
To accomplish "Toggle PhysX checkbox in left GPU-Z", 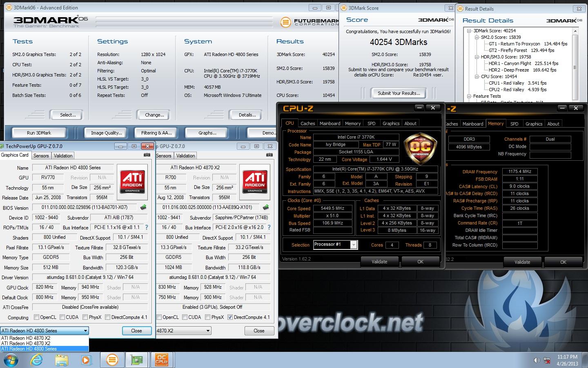I will [x=85, y=317].
